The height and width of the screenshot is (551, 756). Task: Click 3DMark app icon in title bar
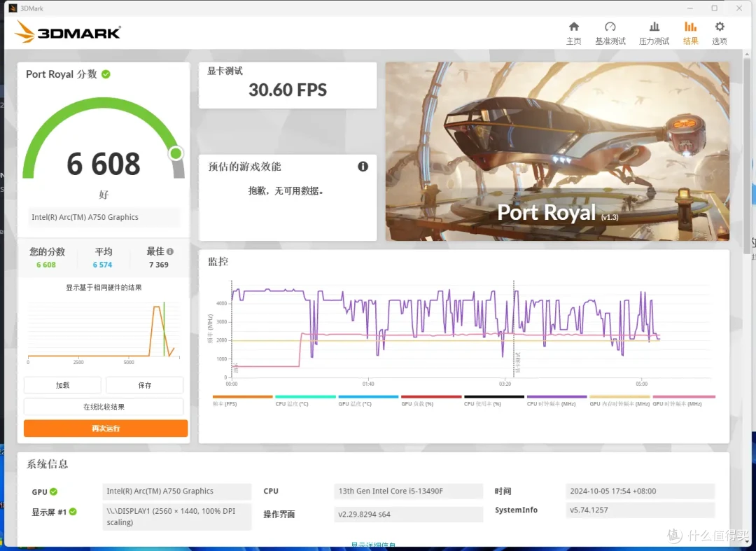click(x=13, y=8)
